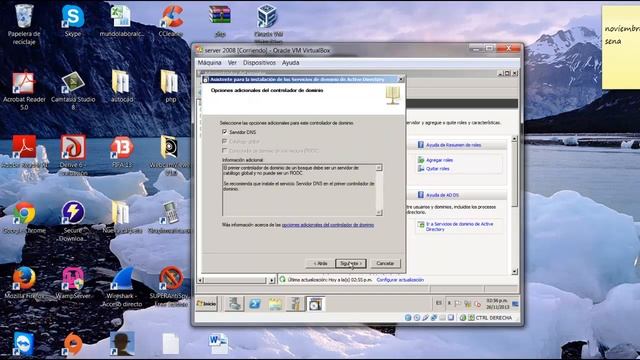Go to Ir a Servicios de dominio de Active Directory
This screenshot has width=640, height=360.
459,227
